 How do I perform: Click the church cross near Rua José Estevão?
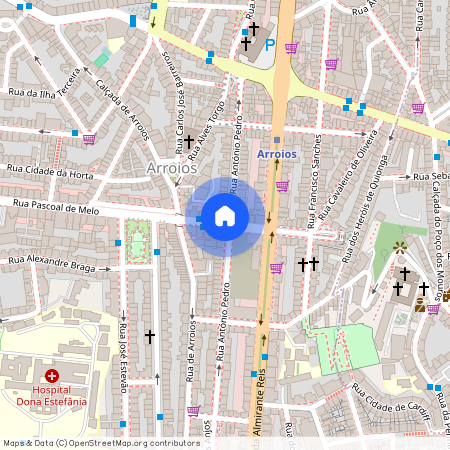150,337
